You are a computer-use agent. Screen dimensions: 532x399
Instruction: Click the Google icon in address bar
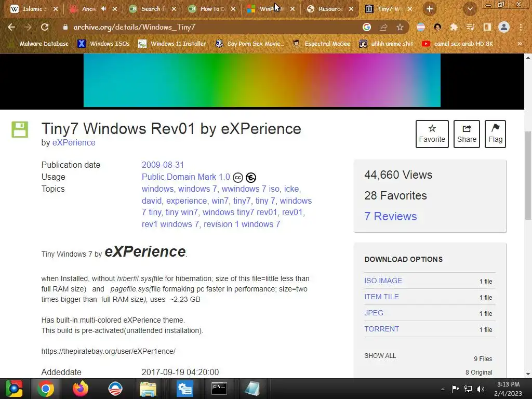(x=366, y=27)
